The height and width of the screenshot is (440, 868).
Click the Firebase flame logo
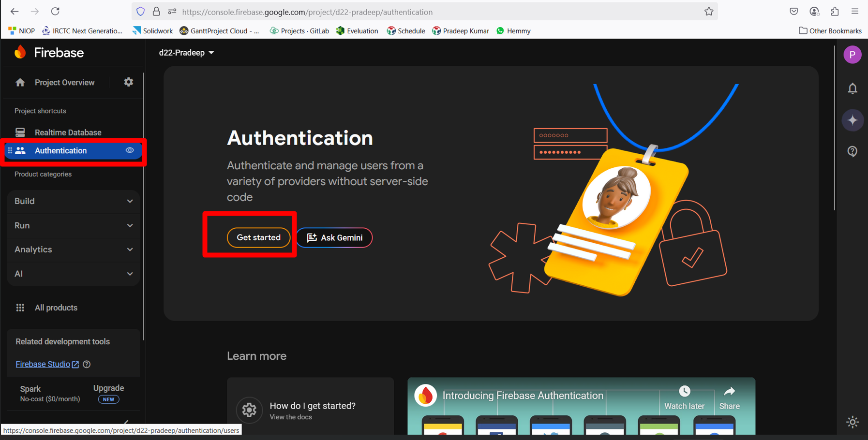pyautogui.click(x=20, y=52)
